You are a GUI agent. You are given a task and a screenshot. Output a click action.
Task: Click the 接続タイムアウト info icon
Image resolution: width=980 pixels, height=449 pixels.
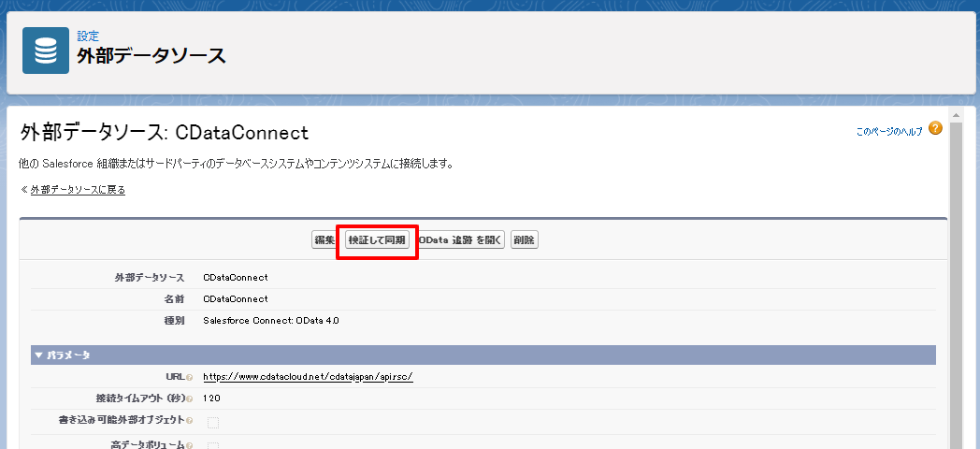[190, 399]
